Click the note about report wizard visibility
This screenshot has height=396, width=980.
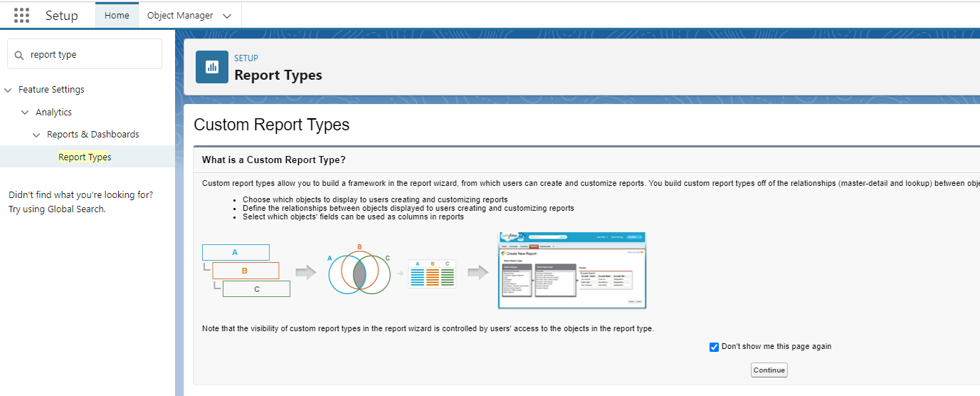[428, 329]
